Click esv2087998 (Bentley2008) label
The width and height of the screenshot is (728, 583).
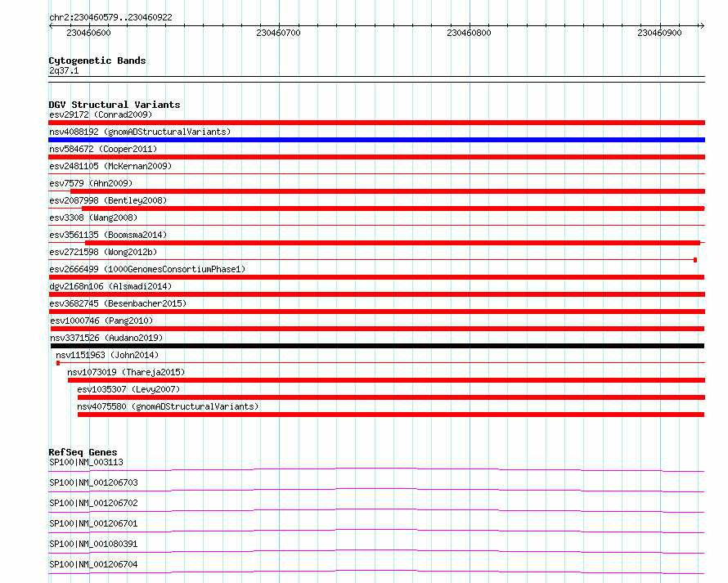(x=108, y=200)
